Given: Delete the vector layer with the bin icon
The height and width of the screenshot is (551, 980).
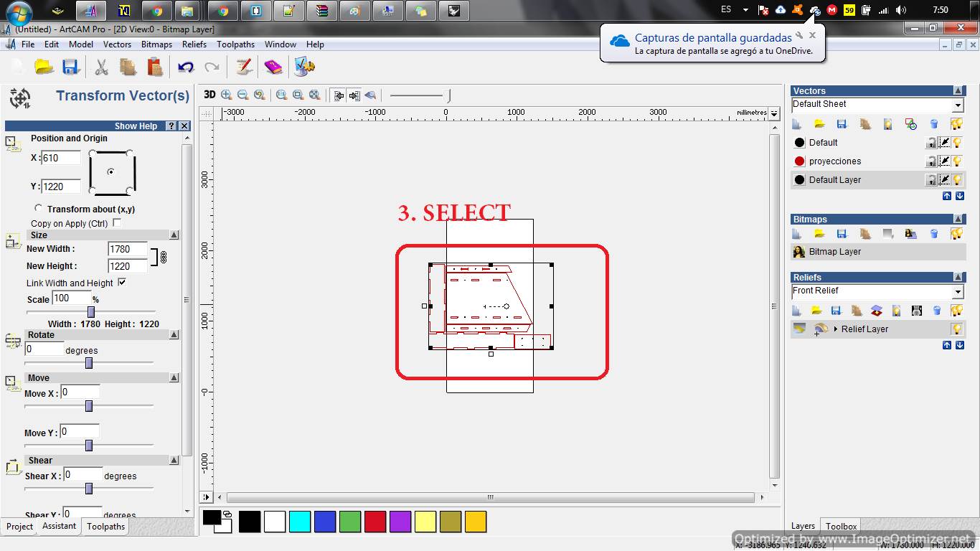Looking at the screenshot, I should (934, 124).
